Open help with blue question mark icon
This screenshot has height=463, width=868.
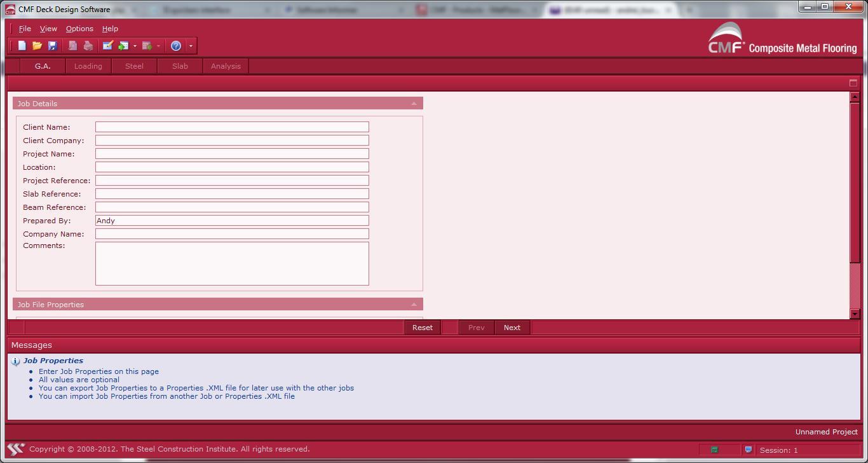pyautogui.click(x=176, y=46)
